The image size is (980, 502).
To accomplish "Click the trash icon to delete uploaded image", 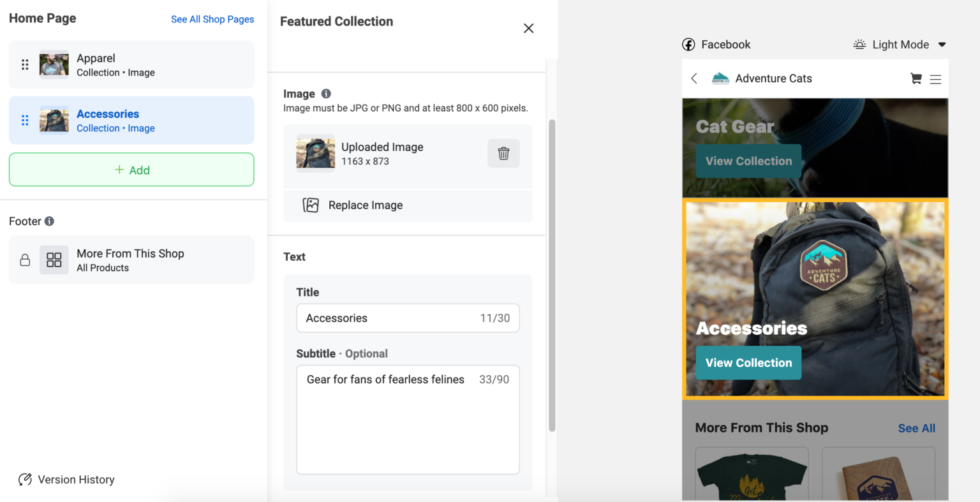I will 503,153.
